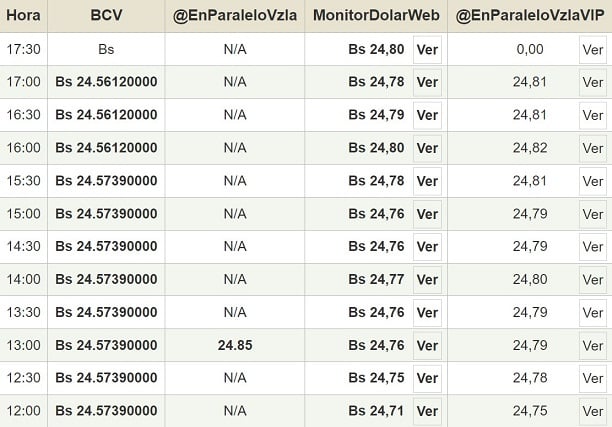Click the 24.85 value in 13:00 row
Image resolution: width=612 pixels, height=427 pixels.
tap(235, 345)
